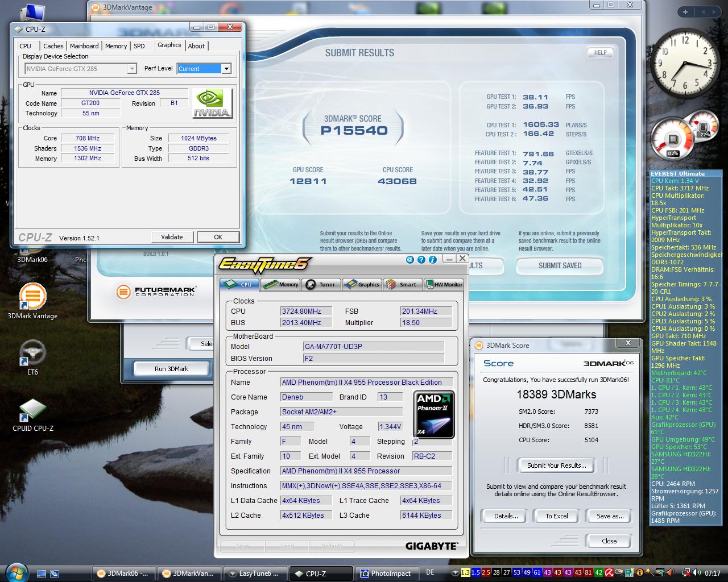Click the CPU clock value 3724.80MHz field
Image resolution: width=728 pixels, height=582 pixels.
coord(307,311)
